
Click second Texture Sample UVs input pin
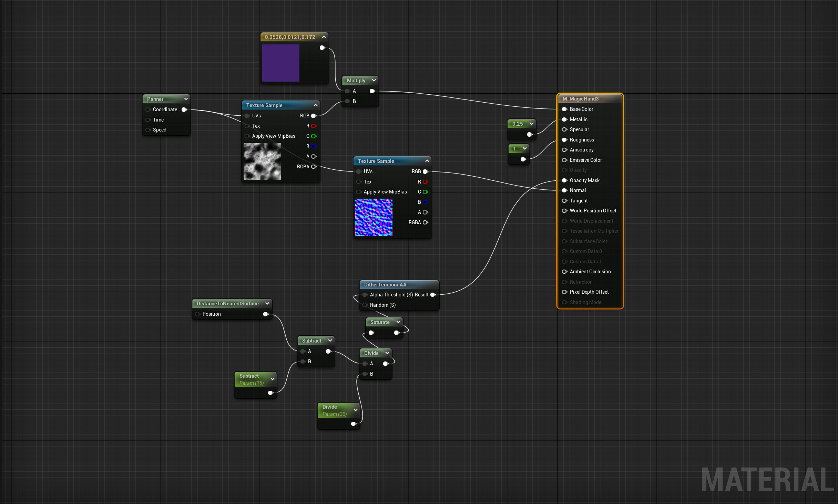(x=359, y=171)
